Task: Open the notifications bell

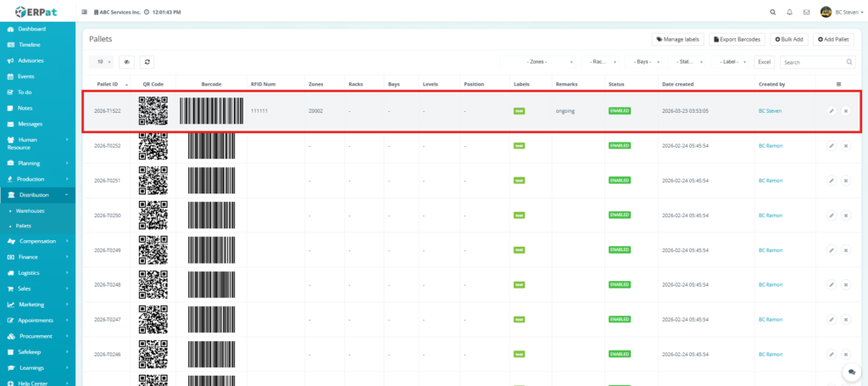Action: click(789, 12)
